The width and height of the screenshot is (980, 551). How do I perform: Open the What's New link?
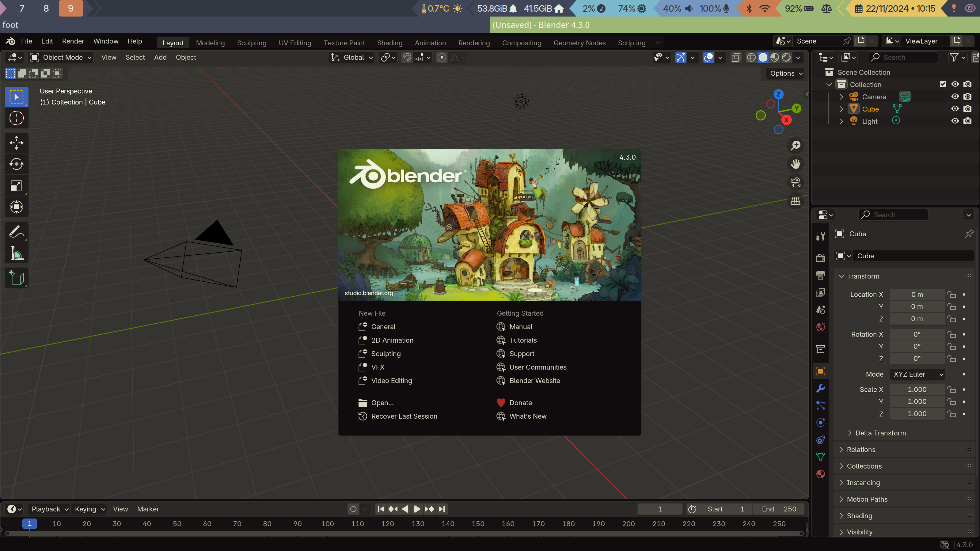tap(528, 416)
